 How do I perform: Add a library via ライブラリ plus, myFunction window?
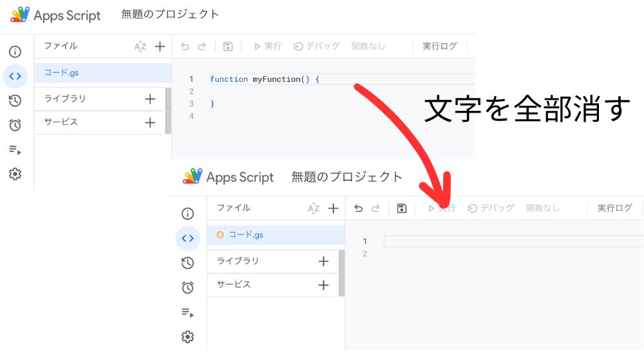coord(150,99)
